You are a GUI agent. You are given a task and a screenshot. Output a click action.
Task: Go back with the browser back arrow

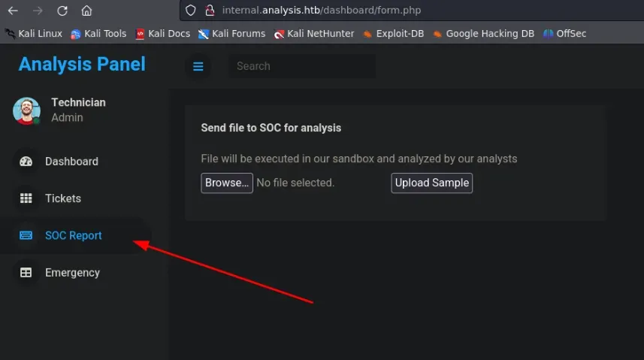[13, 11]
